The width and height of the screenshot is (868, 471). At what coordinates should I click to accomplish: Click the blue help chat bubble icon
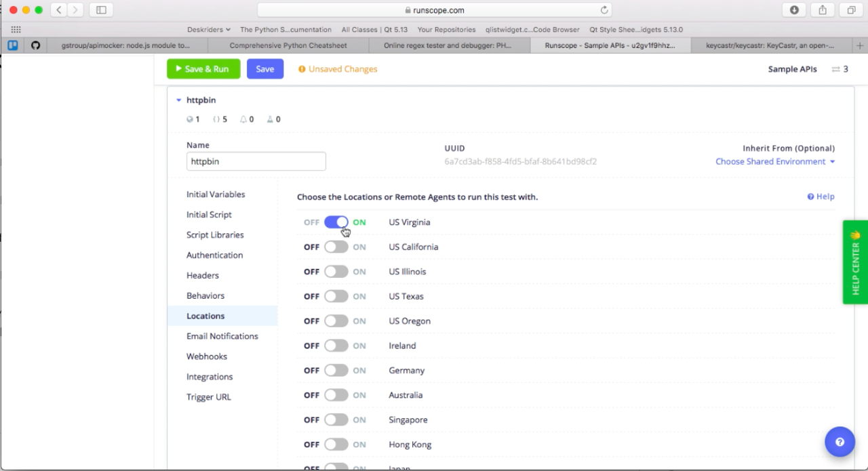pyautogui.click(x=840, y=442)
